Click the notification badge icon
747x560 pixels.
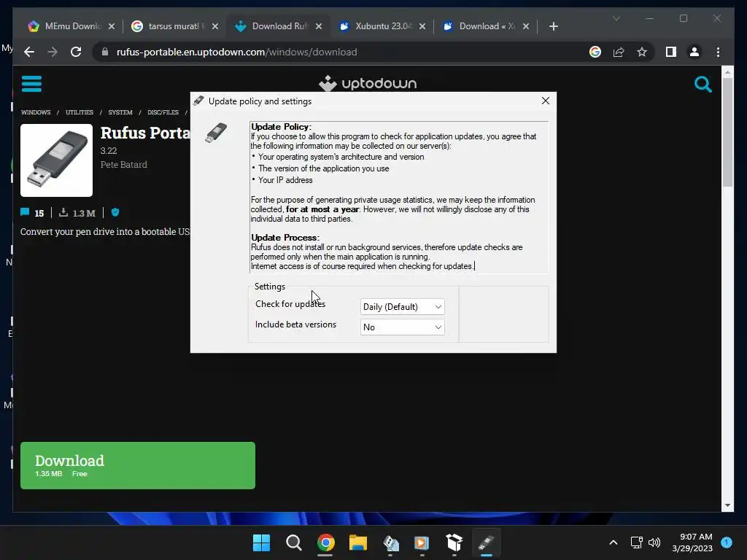click(x=727, y=542)
